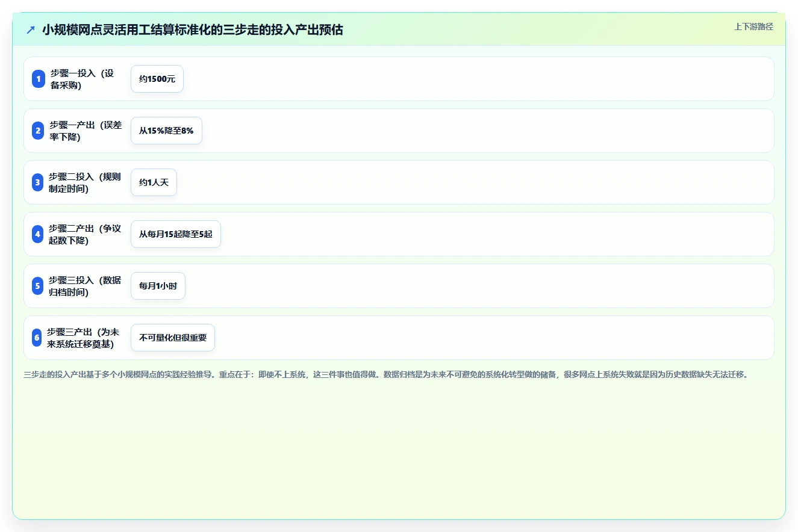The image size is (798, 532).
Task: Click step number badge 6
Action: pos(37,338)
